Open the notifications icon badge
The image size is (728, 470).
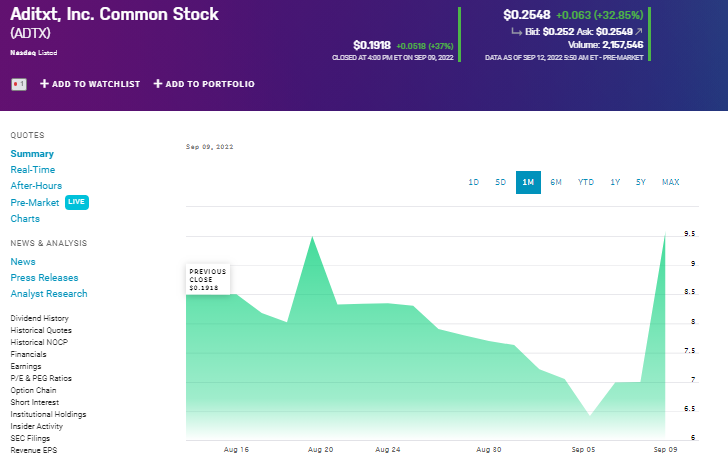click(x=19, y=84)
